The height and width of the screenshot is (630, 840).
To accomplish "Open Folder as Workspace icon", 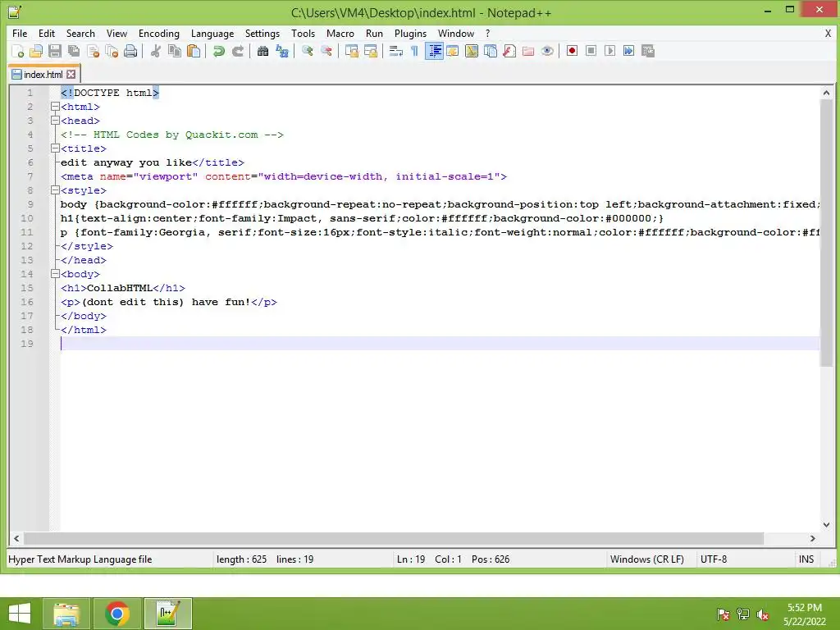I will 528,51.
